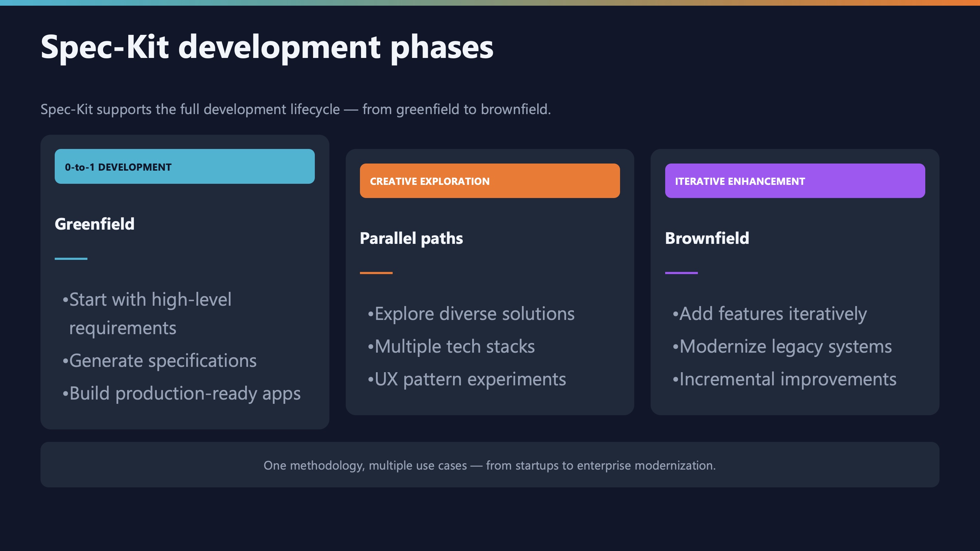Click the blue divider under Greenfield

[x=71, y=259]
